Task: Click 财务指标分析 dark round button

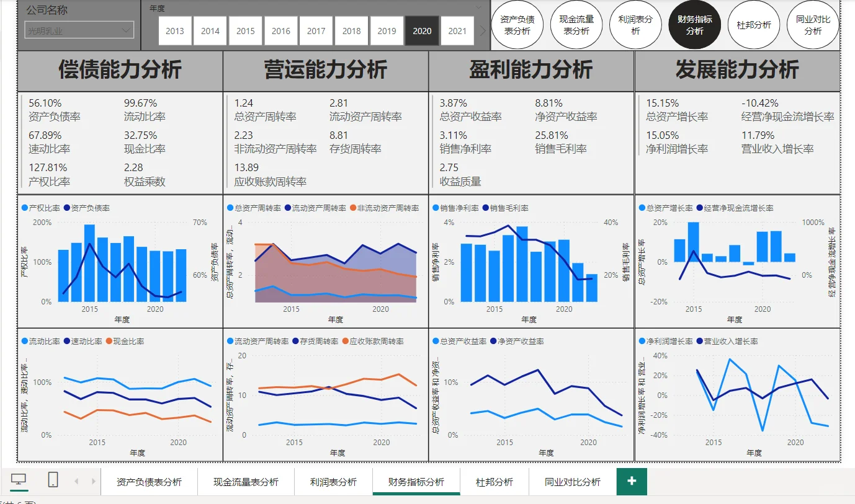Action: [x=695, y=25]
